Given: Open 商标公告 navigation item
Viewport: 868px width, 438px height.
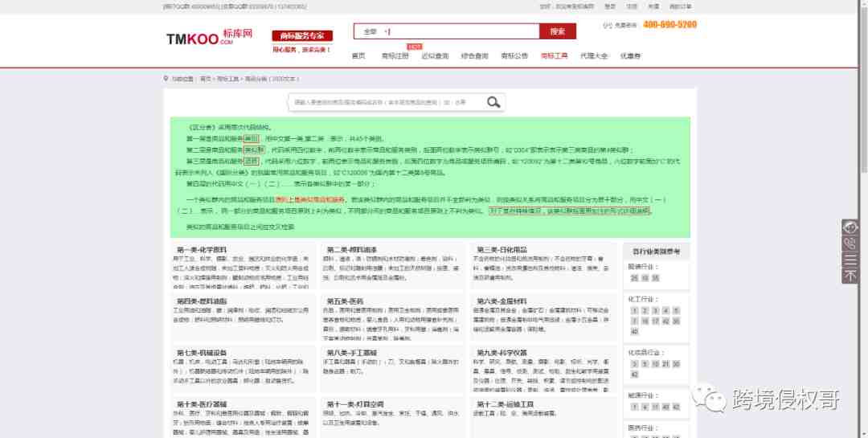Looking at the screenshot, I should [x=515, y=56].
